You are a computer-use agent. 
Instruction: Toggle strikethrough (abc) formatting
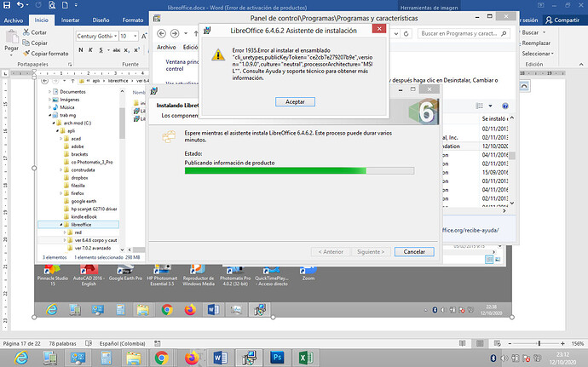[x=117, y=50]
